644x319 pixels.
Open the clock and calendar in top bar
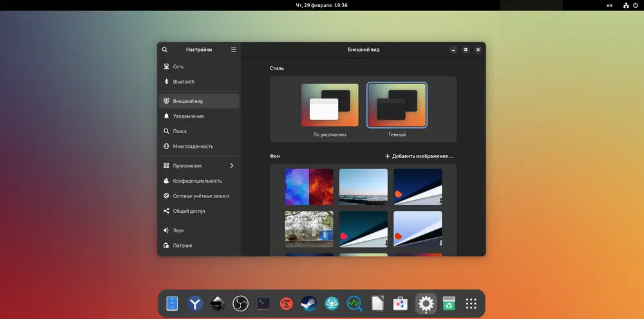321,5
